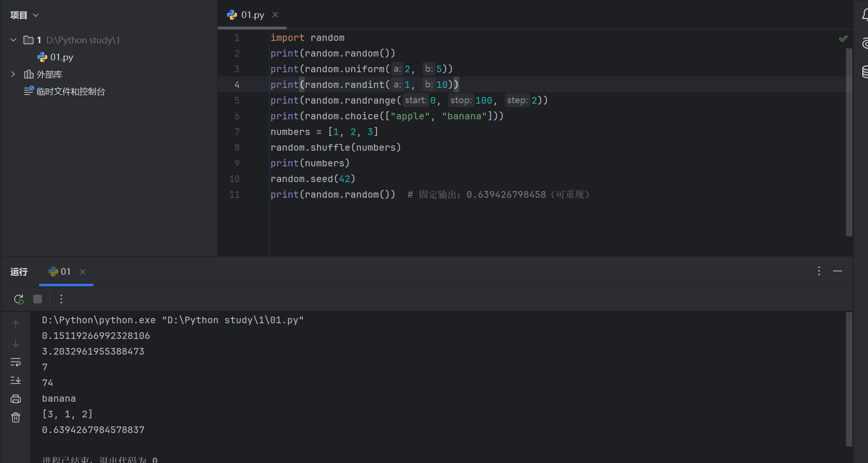The height and width of the screenshot is (463, 868).
Task: Collapse the D:\Python study\1 project folder
Action: tap(13, 40)
